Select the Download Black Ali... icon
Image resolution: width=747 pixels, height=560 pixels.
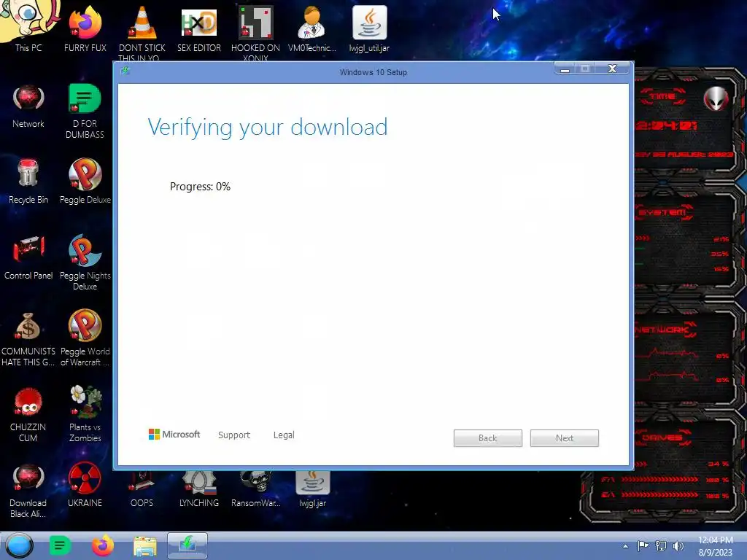28,491
